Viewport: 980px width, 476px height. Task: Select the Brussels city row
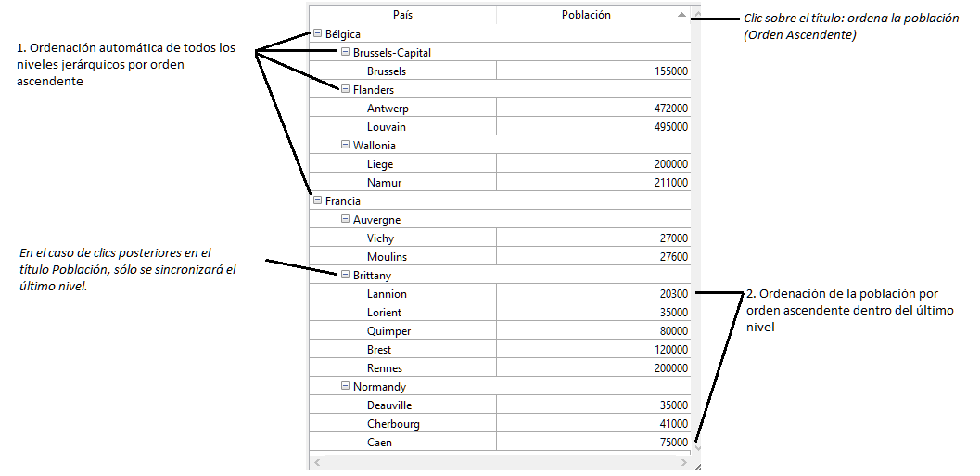(386, 71)
